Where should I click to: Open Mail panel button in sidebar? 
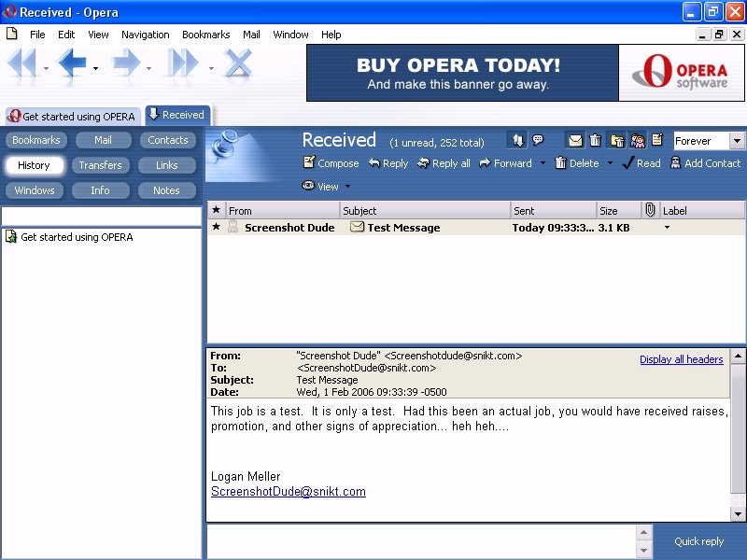tap(103, 140)
